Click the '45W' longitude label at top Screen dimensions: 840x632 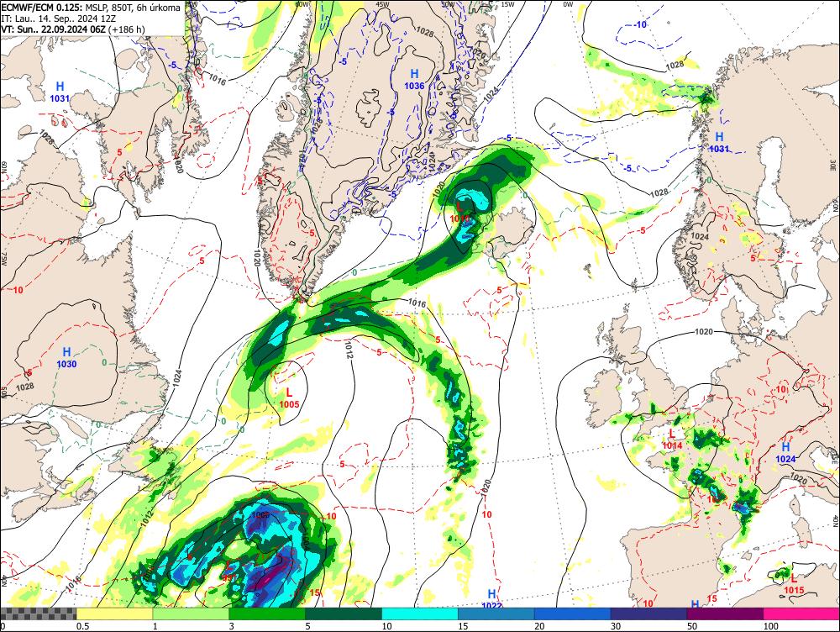coord(382,3)
